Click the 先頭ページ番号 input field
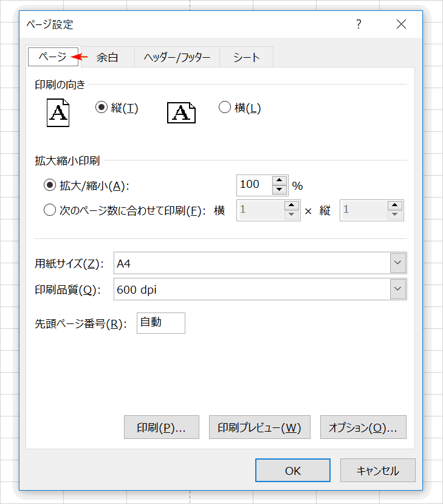The height and width of the screenshot is (504, 443). [161, 323]
